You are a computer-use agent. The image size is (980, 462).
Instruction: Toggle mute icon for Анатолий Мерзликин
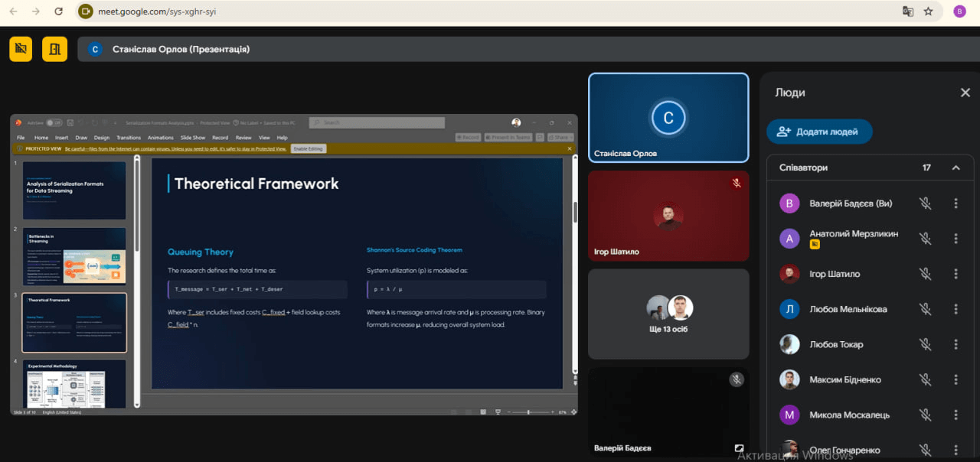click(x=925, y=239)
